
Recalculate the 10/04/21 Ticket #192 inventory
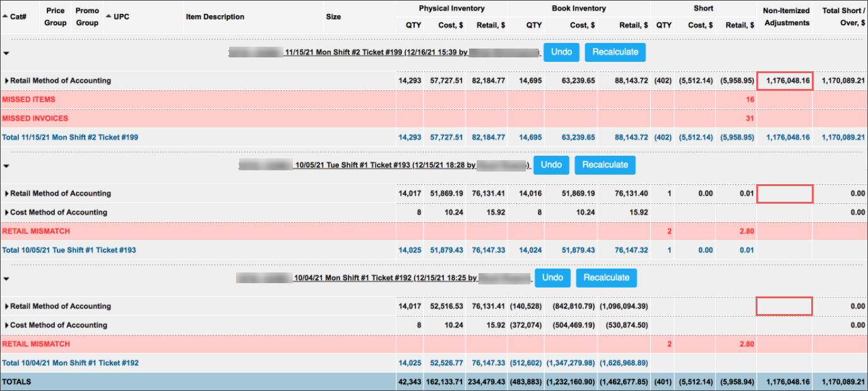click(606, 277)
